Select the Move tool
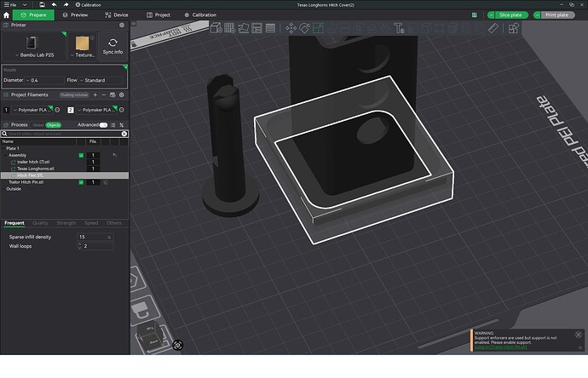The image size is (588, 378). [291, 28]
